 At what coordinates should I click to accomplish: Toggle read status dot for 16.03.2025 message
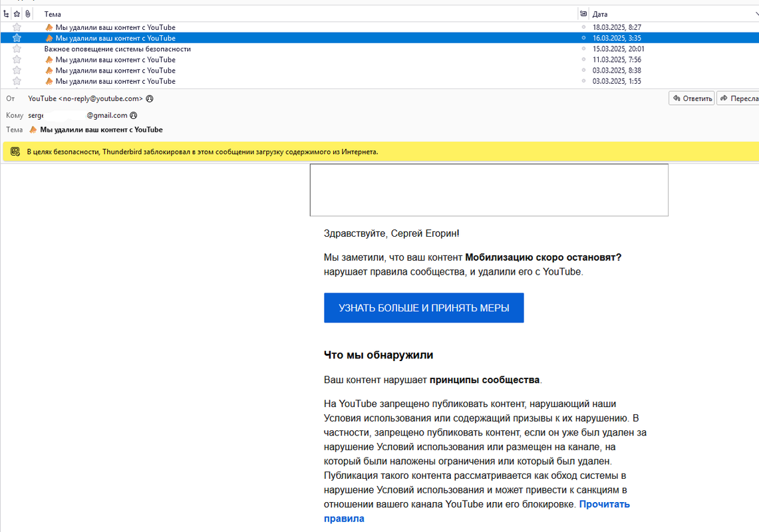tap(583, 38)
